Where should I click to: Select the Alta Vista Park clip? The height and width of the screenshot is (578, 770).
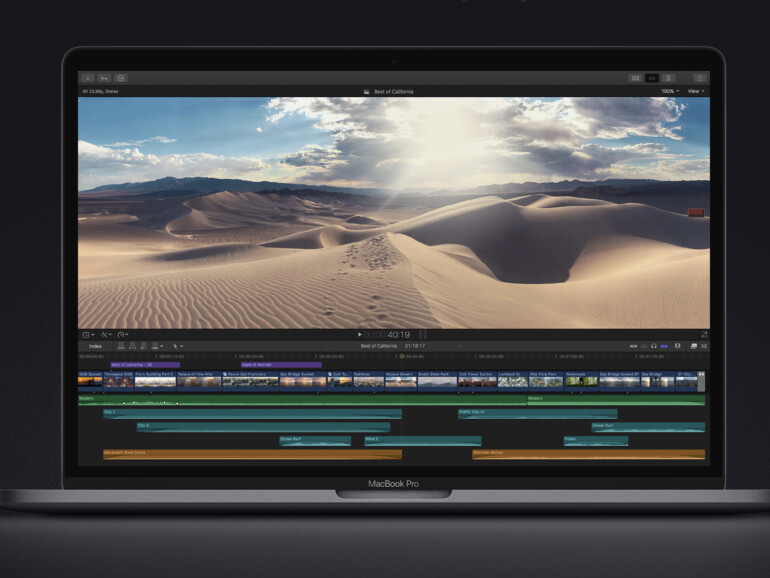point(546,381)
